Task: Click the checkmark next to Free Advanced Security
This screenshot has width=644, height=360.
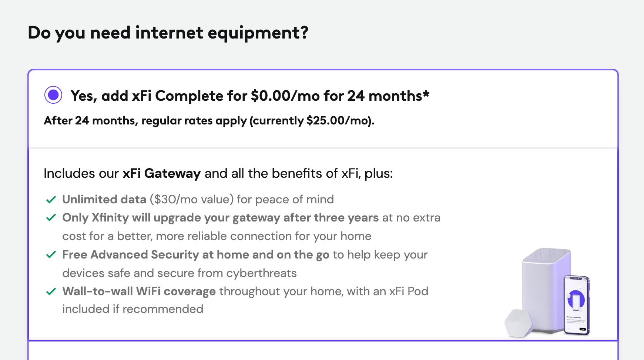Action: (51, 255)
